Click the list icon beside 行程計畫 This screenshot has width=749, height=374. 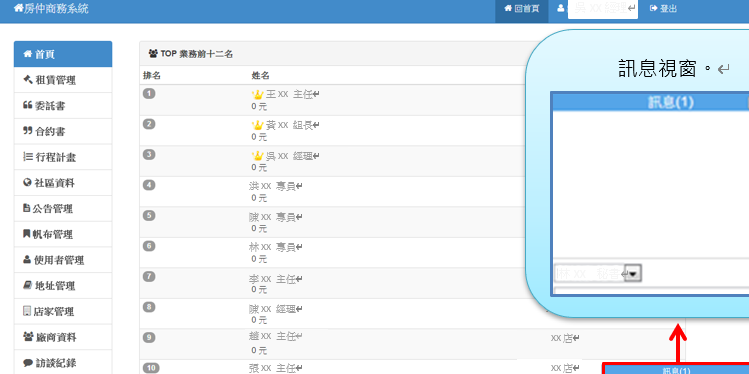click(x=27, y=157)
